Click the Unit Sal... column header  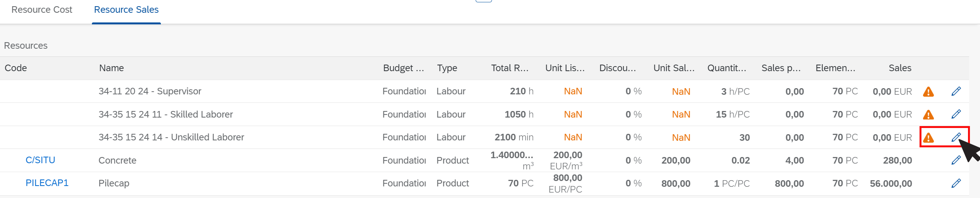pyautogui.click(x=674, y=68)
